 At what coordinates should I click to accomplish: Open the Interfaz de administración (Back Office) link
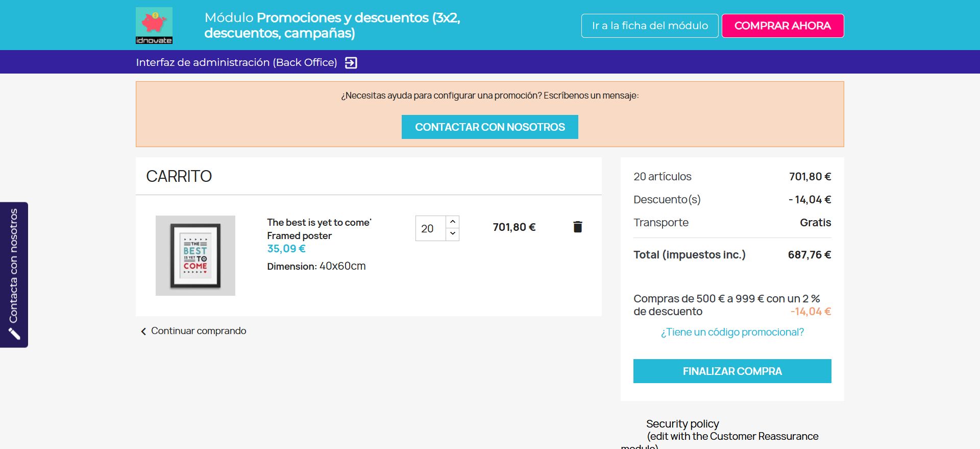pos(236,62)
